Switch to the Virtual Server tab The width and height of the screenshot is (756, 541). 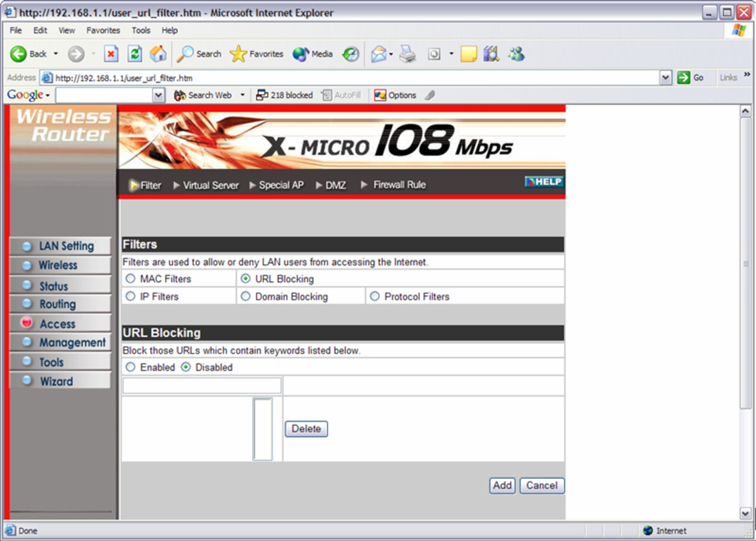[206, 185]
